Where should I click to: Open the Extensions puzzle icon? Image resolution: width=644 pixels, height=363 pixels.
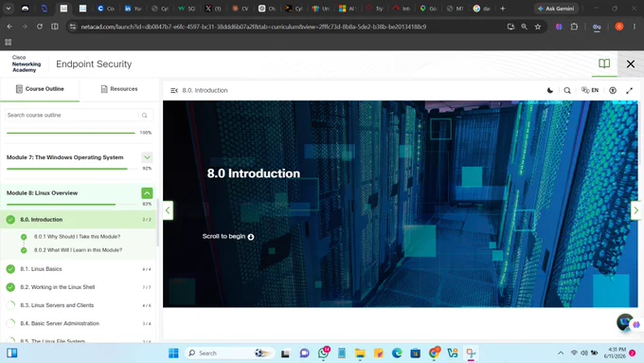[574, 27]
